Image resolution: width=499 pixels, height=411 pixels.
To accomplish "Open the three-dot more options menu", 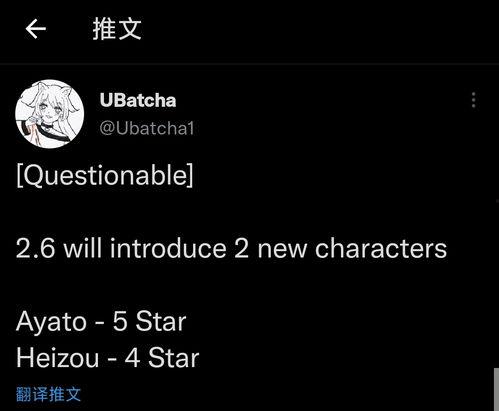I will click(x=473, y=100).
